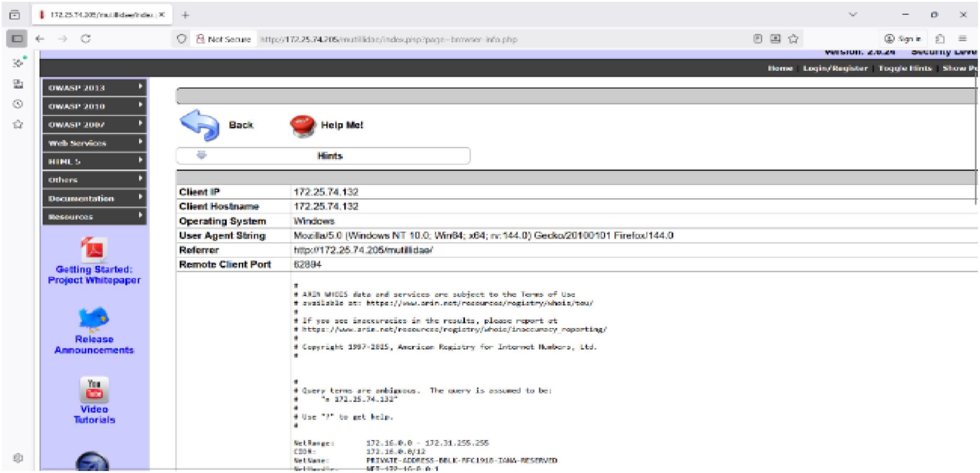Viewport: 980px width, 473px height.
Task: Expand the Resources menu
Action: [95, 216]
